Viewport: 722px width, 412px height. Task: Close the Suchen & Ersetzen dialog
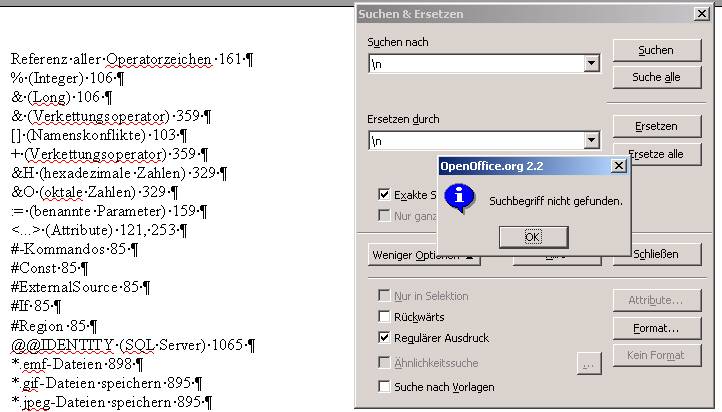coord(701,14)
